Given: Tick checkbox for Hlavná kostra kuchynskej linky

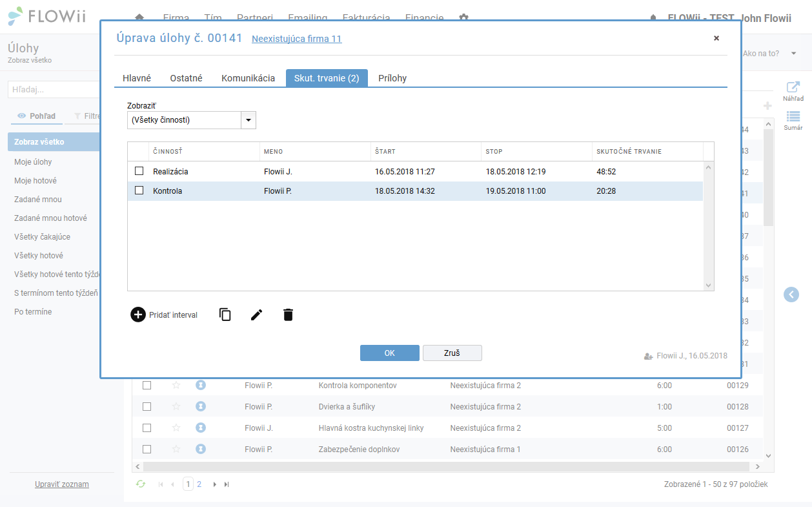Looking at the screenshot, I should [147, 428].
